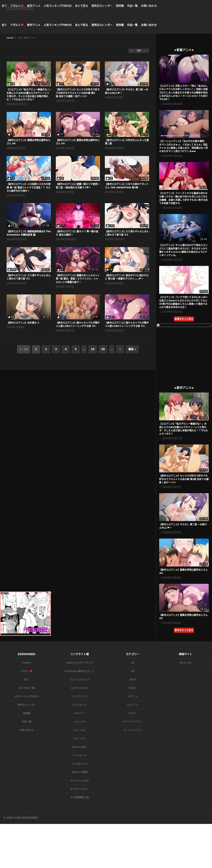Go to next page with the chevron arrow
The width and height of the screenshot is (212, 868).
point(120,349)
